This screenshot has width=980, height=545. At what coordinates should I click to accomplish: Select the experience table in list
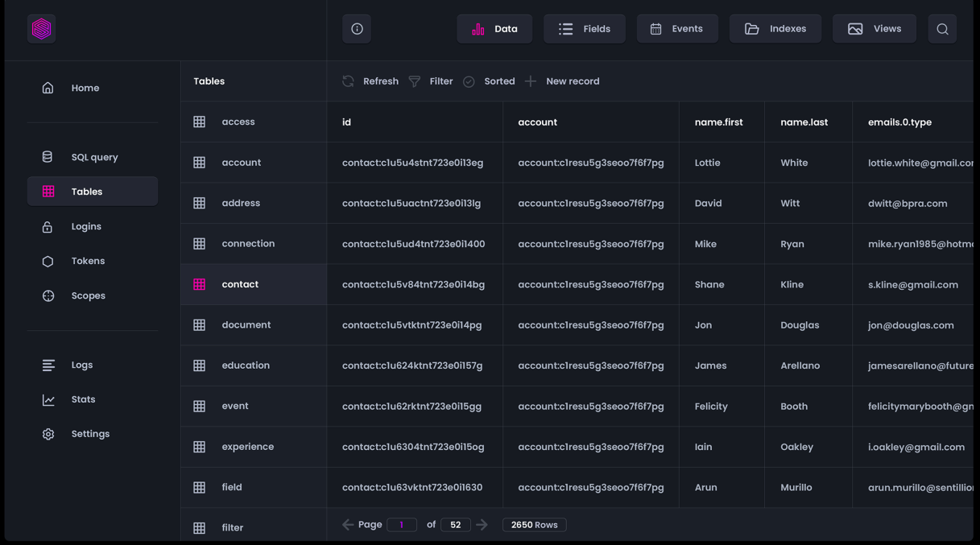pos(247,447)
